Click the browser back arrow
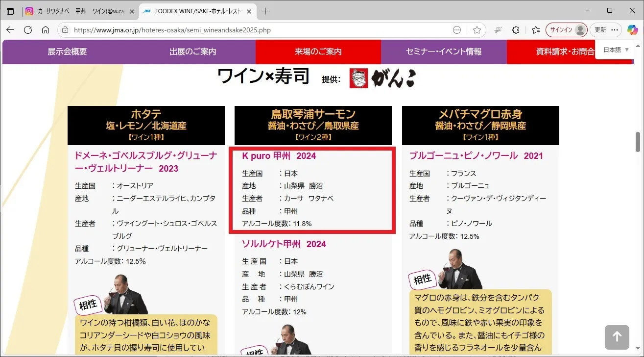The image size is (644, 357). 10,30
